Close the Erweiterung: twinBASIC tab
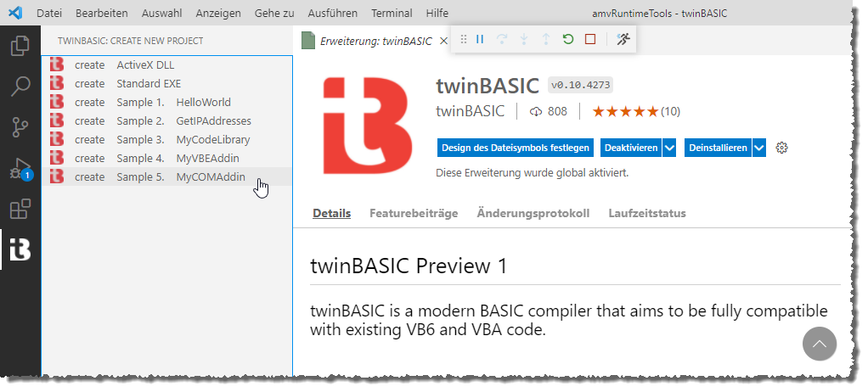868x392 pixels. (442, 41)
